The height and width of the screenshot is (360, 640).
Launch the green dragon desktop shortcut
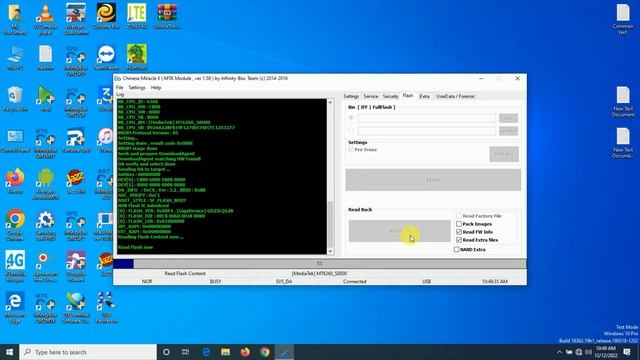coord(137,57)
